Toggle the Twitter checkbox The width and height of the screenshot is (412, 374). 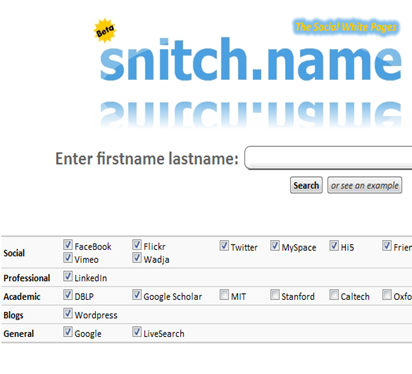coord(224,246)
